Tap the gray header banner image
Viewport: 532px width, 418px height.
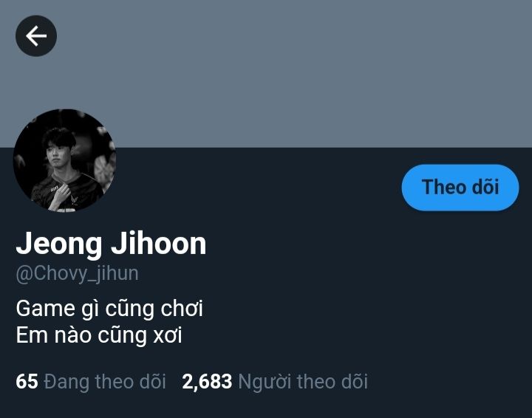(266, 74)
